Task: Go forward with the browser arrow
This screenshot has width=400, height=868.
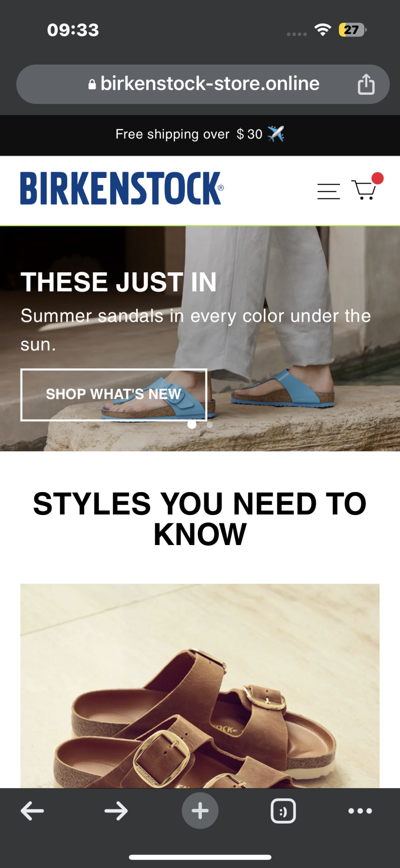Action: click(x=116, y=811)
